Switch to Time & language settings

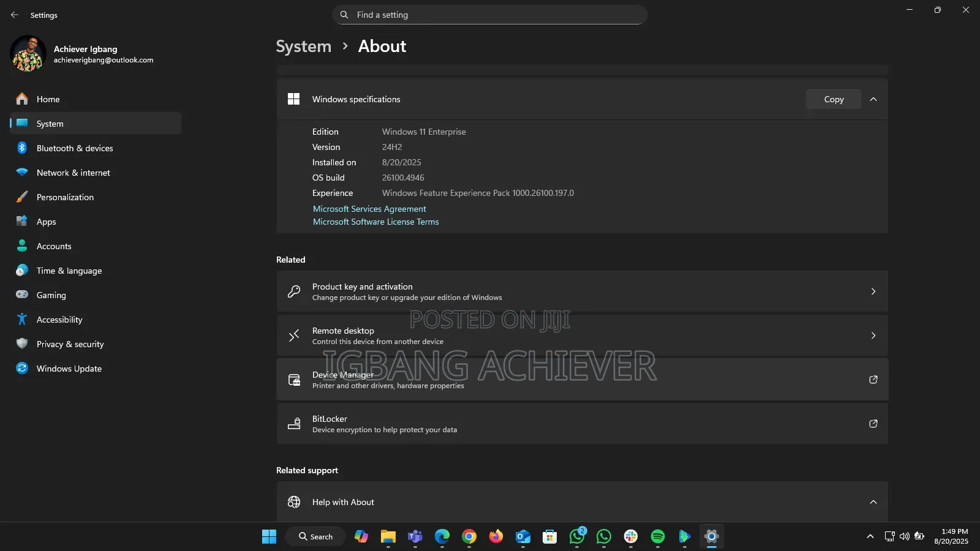pyautogui.click(x=96, y=271)
